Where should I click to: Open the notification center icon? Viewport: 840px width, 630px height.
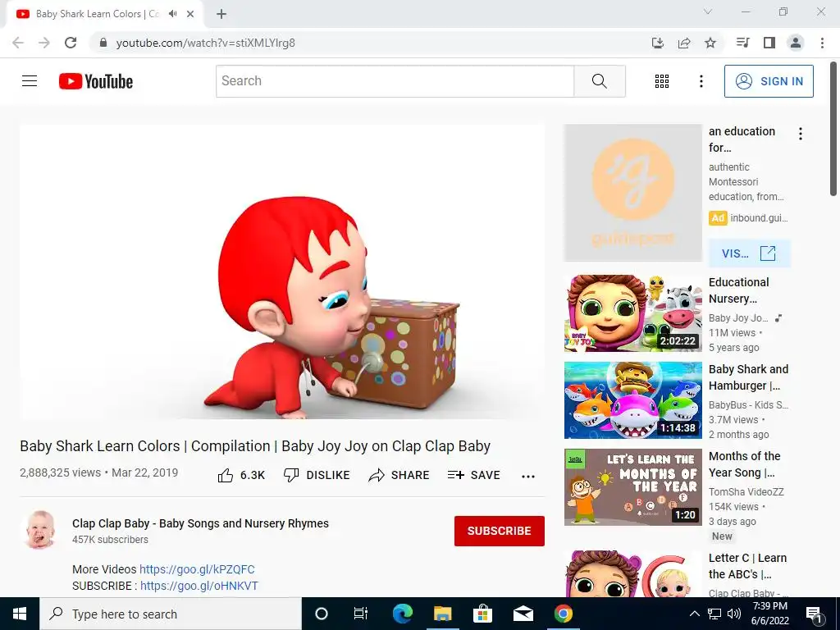(x=814, y=614)
